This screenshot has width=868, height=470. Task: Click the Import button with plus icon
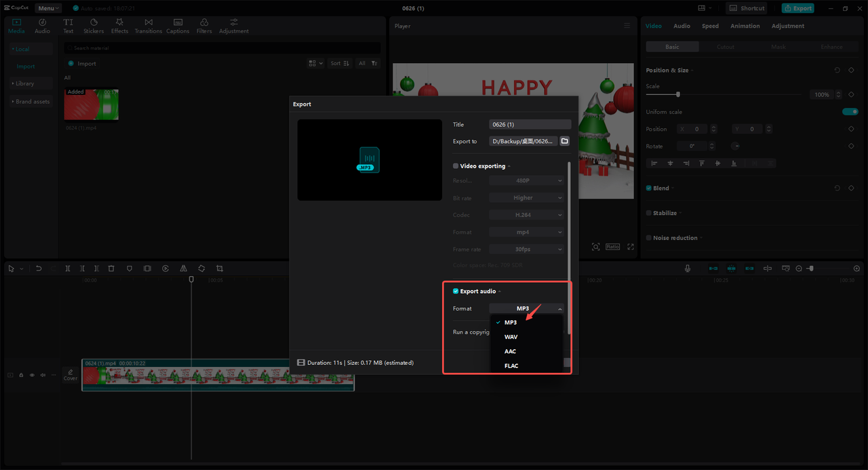[82, 63]
